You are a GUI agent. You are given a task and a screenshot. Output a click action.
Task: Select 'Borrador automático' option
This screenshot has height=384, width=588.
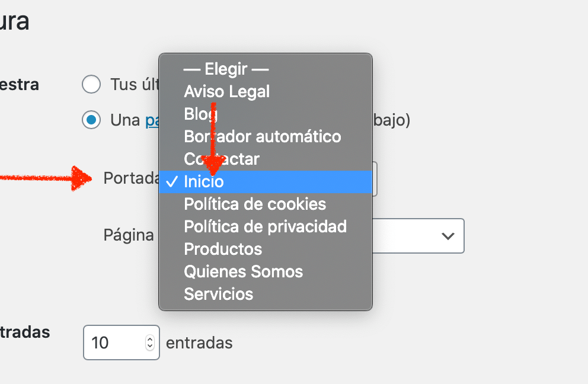tap(266, 136)
